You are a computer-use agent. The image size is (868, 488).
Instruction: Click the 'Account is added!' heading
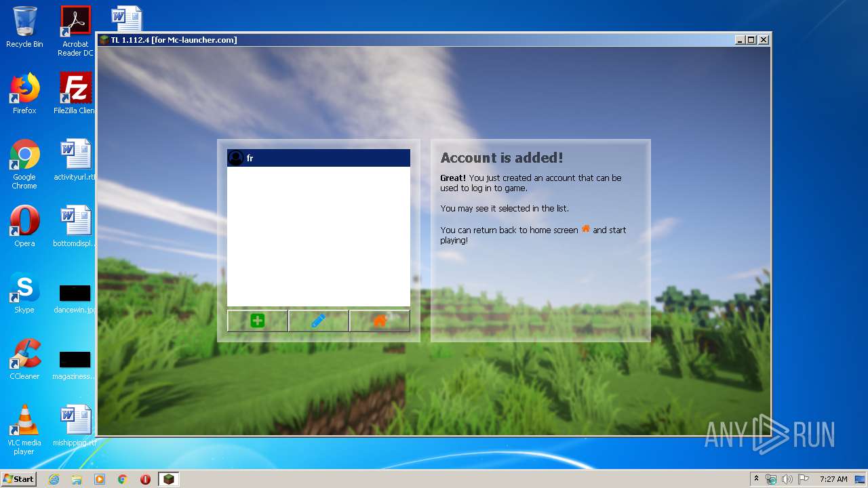coord(502,158)
